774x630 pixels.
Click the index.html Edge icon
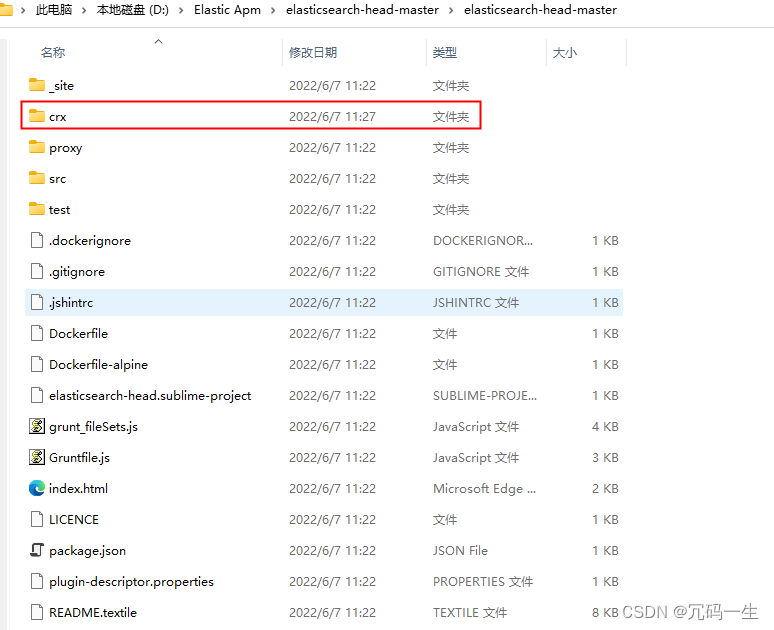(x=37, y=488)
